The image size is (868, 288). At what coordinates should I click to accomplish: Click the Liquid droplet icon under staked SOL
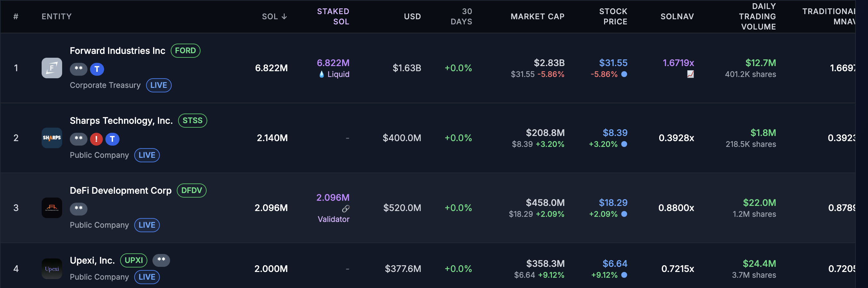tap(322, 74)
